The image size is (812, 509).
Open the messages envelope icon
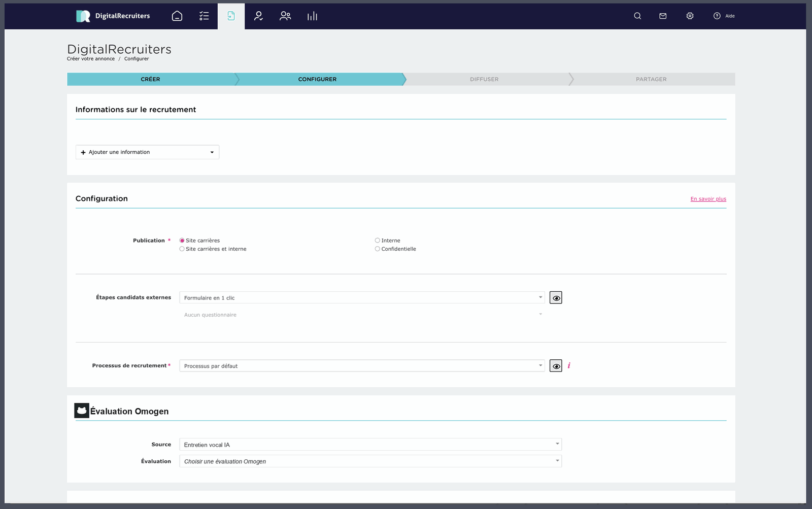click(663, 16)
